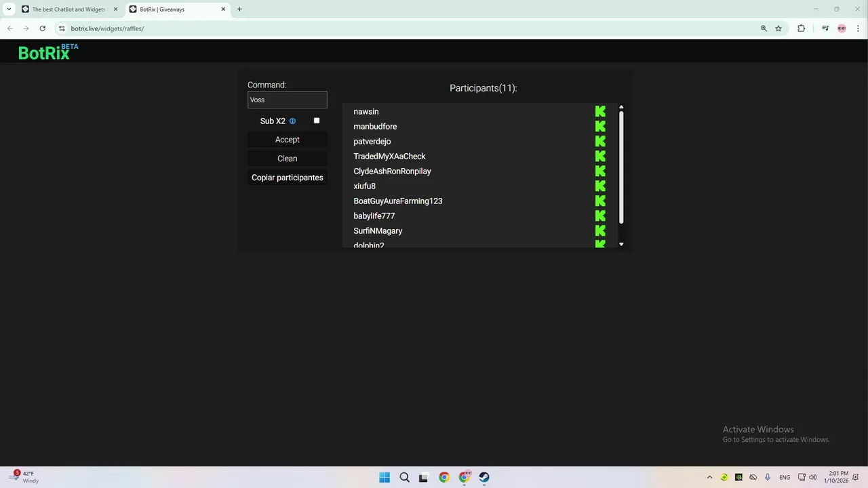Image resolution: width=868 pixels, height=488 pixels.
Task: Click the Kick icon beside BoatGuyAuraFarming123
Action: coord(600,201)
